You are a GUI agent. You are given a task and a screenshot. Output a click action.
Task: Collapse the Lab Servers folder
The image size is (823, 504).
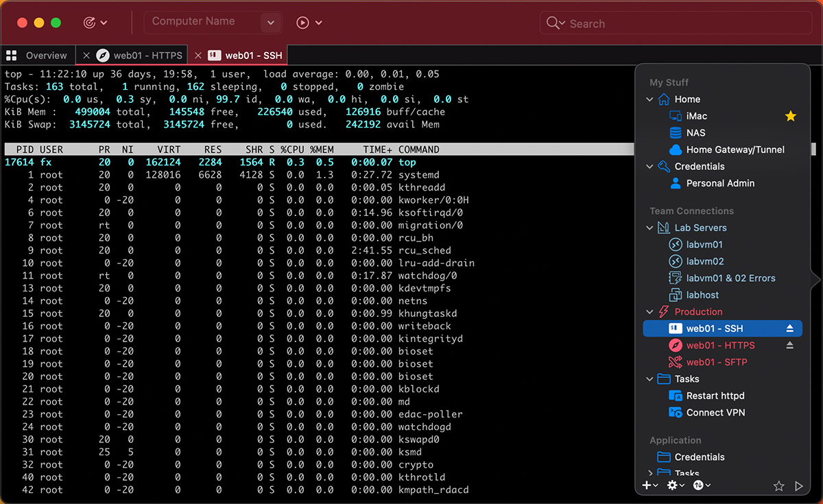click(649, 228)
